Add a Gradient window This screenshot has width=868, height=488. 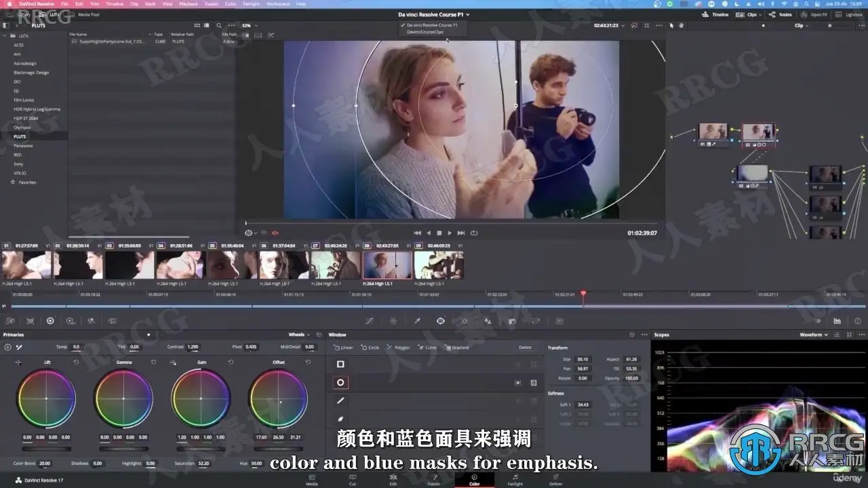pyautogui.click(x=458, y=347)
